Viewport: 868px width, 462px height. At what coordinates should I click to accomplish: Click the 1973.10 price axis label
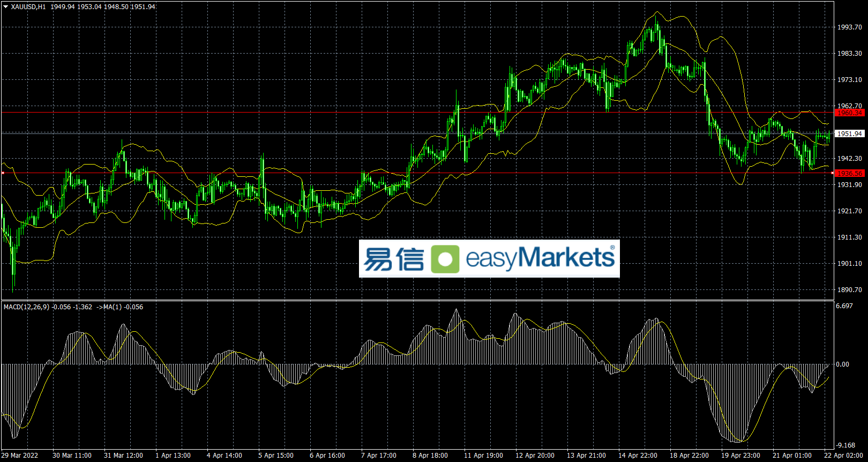850,80
